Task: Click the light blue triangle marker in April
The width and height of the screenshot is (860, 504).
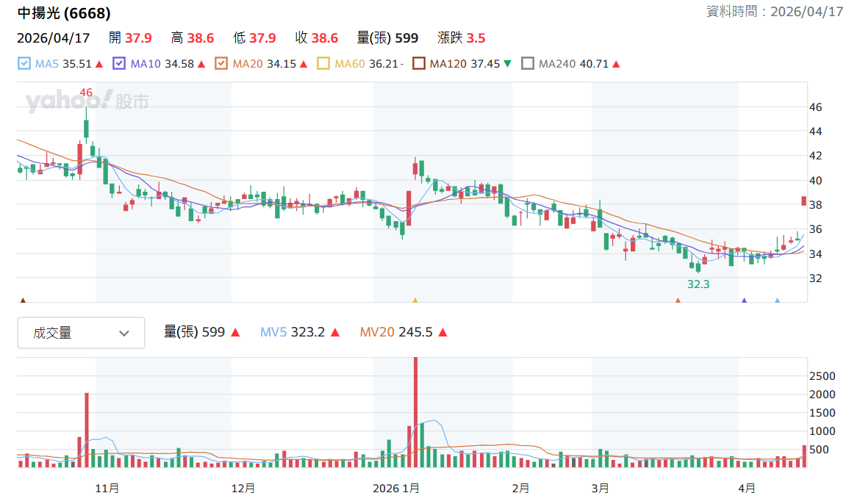Action: click(x=777, y=300)
